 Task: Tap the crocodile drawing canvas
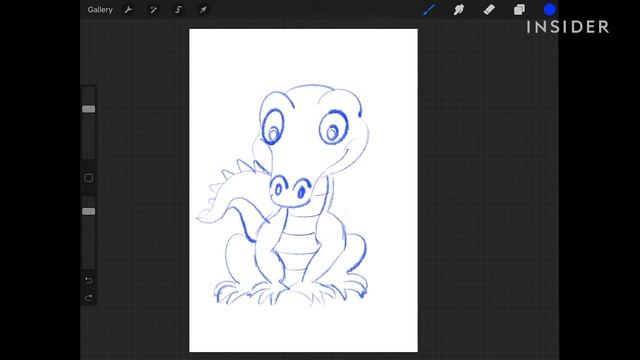[x=303, y=190]
